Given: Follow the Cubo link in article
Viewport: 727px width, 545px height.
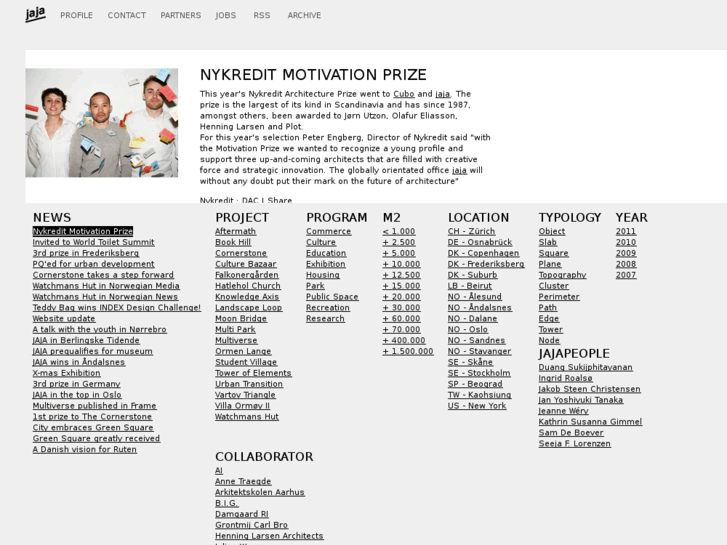Looking at the screenshot, I should [404, 94].
